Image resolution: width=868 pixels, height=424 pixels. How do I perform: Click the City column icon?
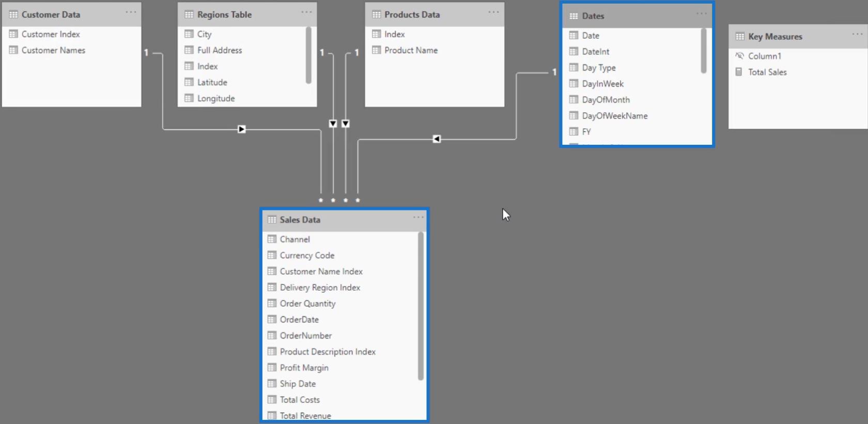[x=189, y=34]
